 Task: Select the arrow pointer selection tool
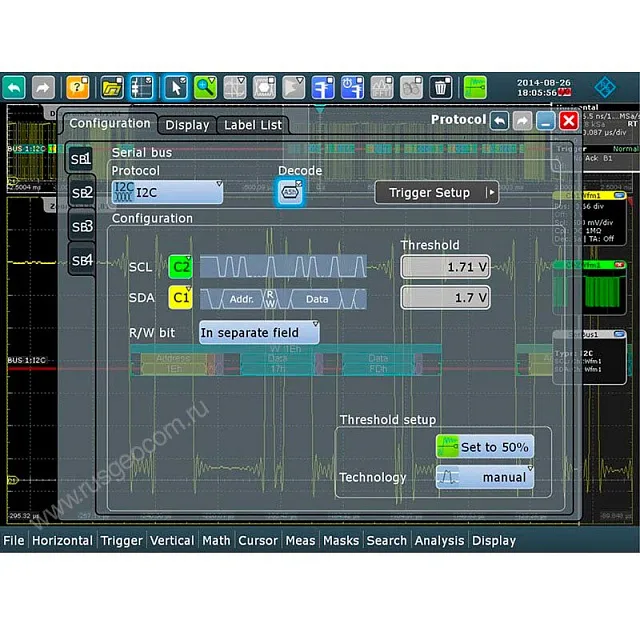[176, 88]
